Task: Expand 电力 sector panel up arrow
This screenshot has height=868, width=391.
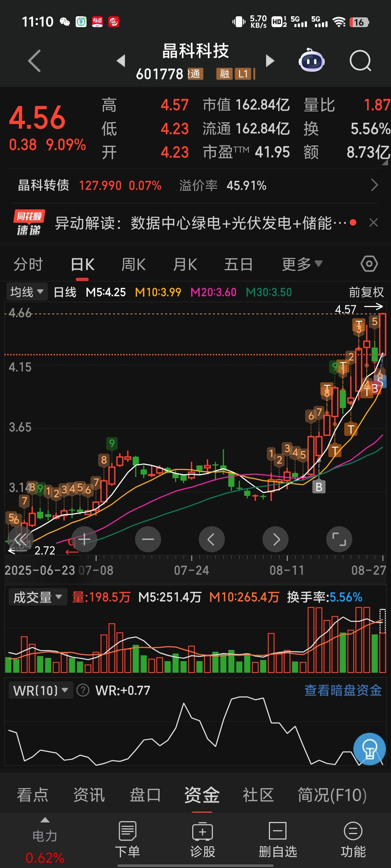Action: pyautogui.click(x=45, y=820)
